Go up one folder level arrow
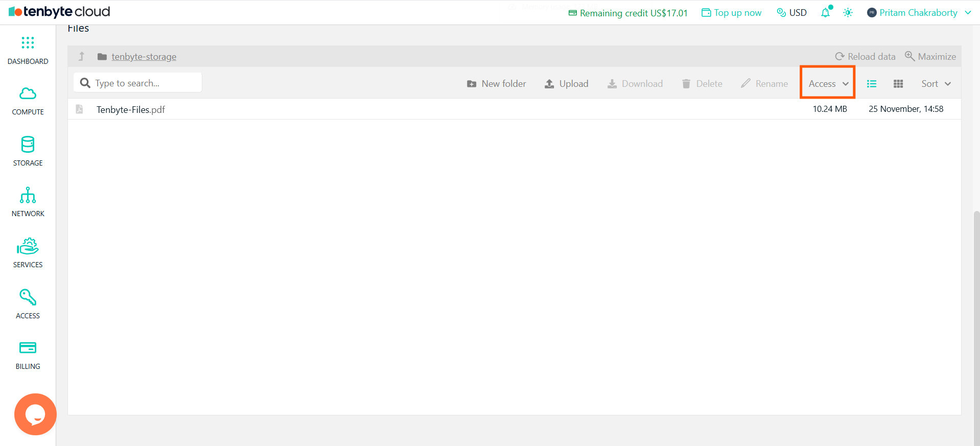980x446 pixels. tap(81, 56)
